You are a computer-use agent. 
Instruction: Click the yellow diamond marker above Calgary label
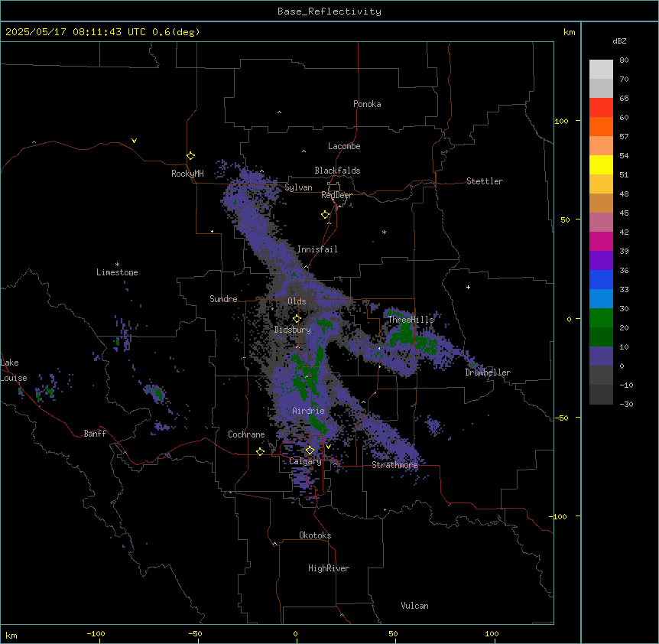point(310,450)
